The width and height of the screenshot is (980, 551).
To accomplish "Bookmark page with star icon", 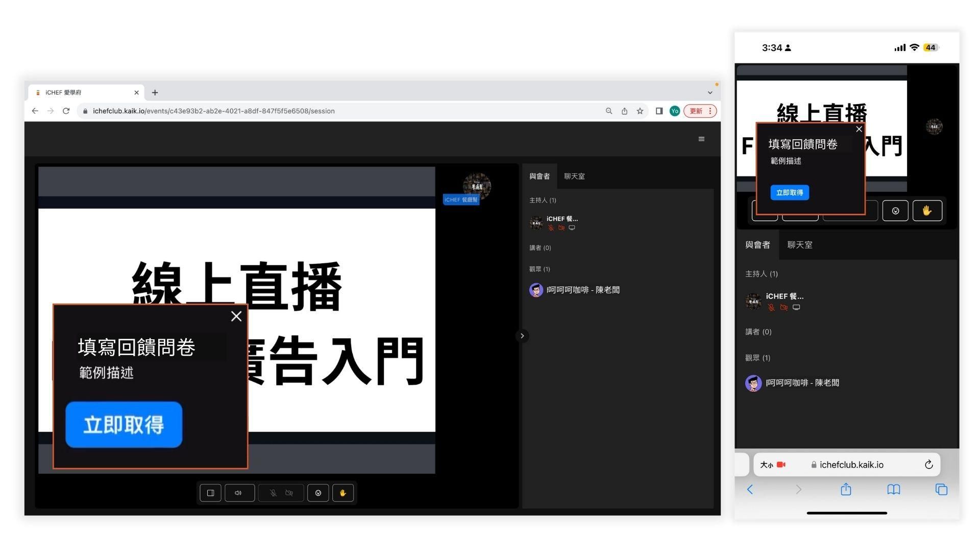I will coord(640,111).
